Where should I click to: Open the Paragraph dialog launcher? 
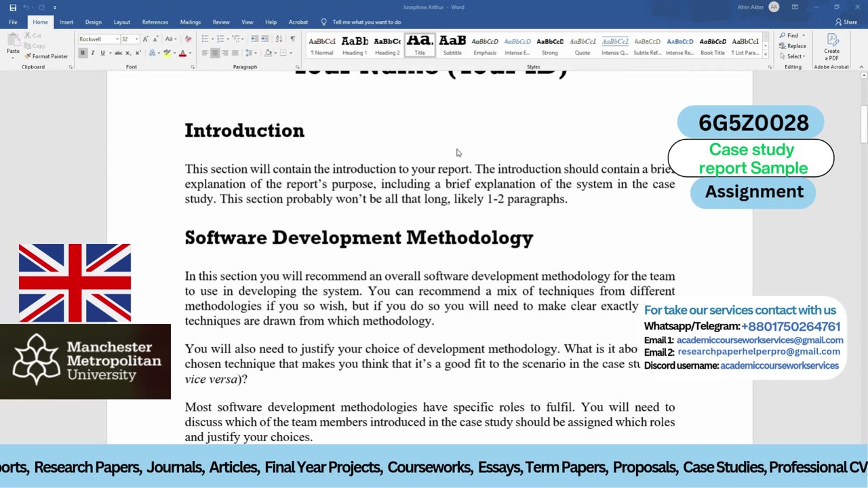tap(298, 67)
